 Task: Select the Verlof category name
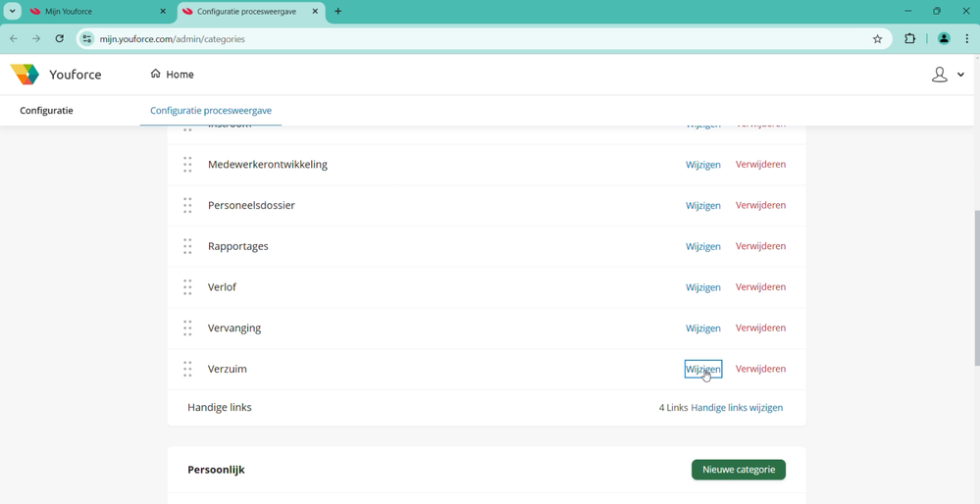(222, 287)
